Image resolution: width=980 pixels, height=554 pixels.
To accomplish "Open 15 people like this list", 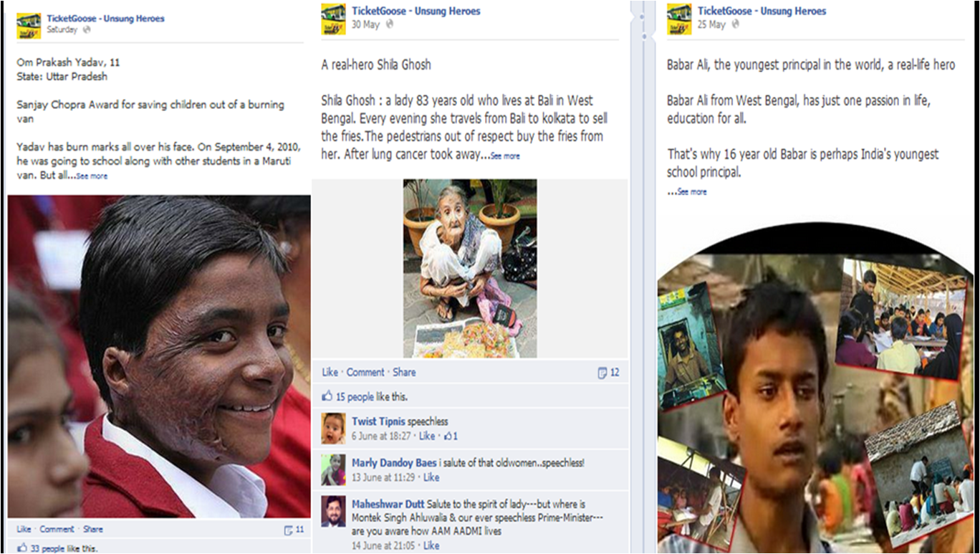I will (372, 396).
